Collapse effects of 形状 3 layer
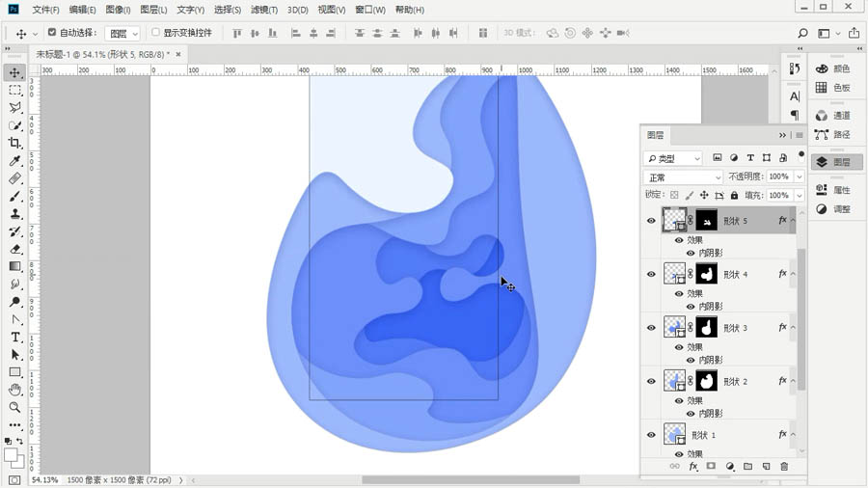 793,328
